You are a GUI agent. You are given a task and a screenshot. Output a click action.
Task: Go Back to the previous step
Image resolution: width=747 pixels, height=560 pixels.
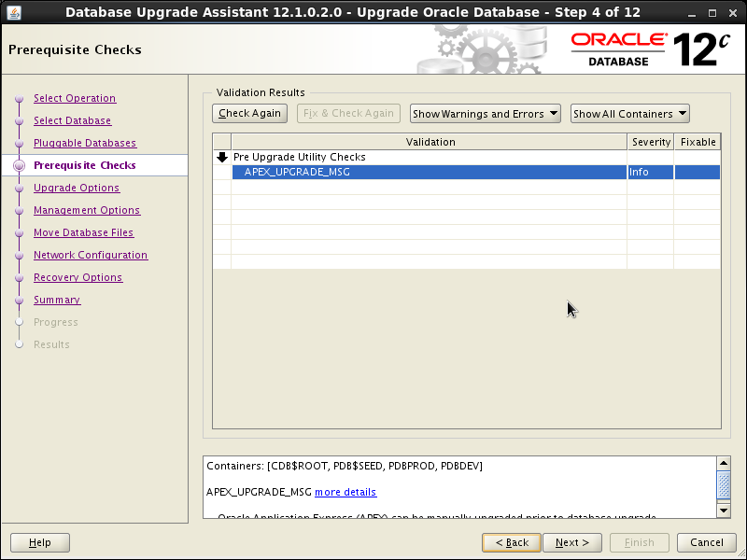coord(511,542)
